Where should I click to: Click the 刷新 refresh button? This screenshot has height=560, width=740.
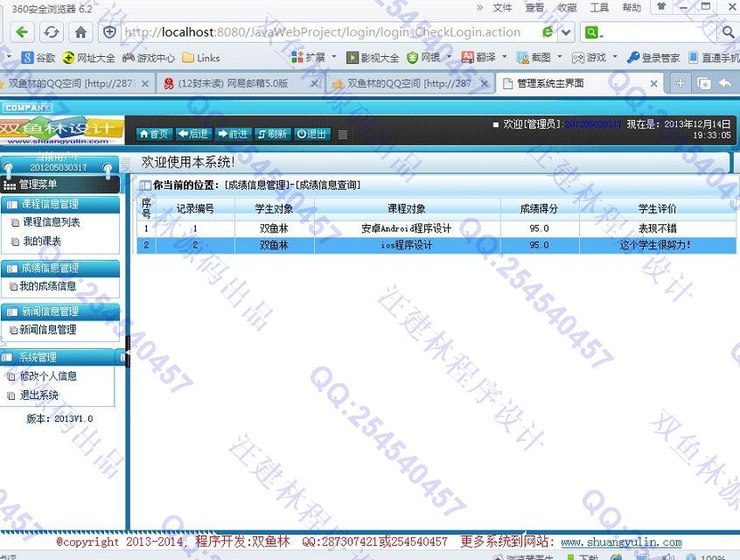tap(273, 134)
